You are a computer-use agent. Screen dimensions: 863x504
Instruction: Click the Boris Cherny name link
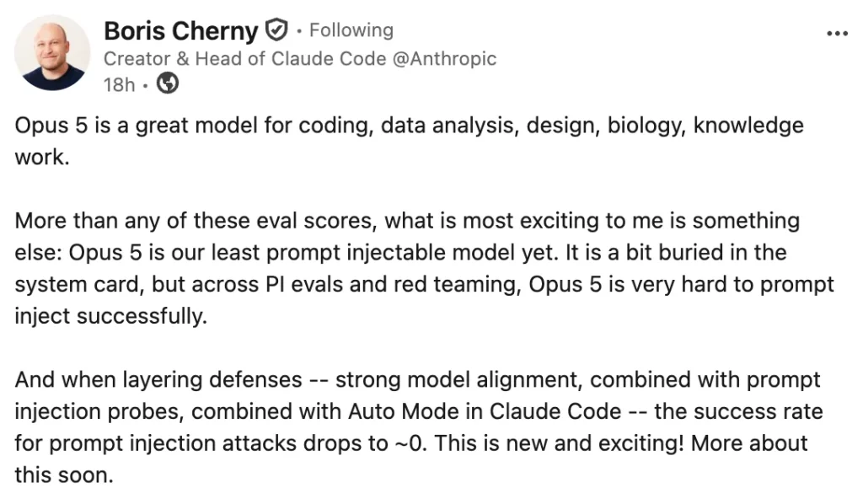[x=180, y=31]
